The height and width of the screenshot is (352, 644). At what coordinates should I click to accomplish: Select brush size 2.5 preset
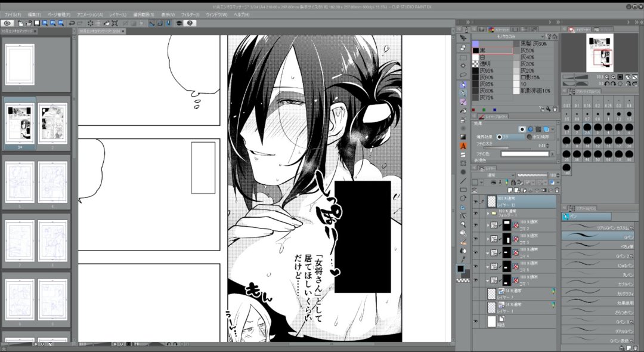tap(587, 128)
